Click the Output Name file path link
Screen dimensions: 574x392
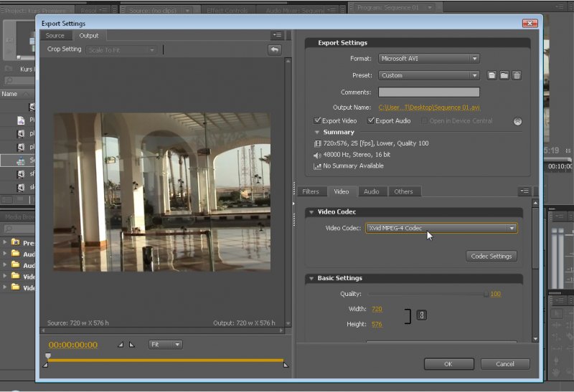[x=429, y=107]
